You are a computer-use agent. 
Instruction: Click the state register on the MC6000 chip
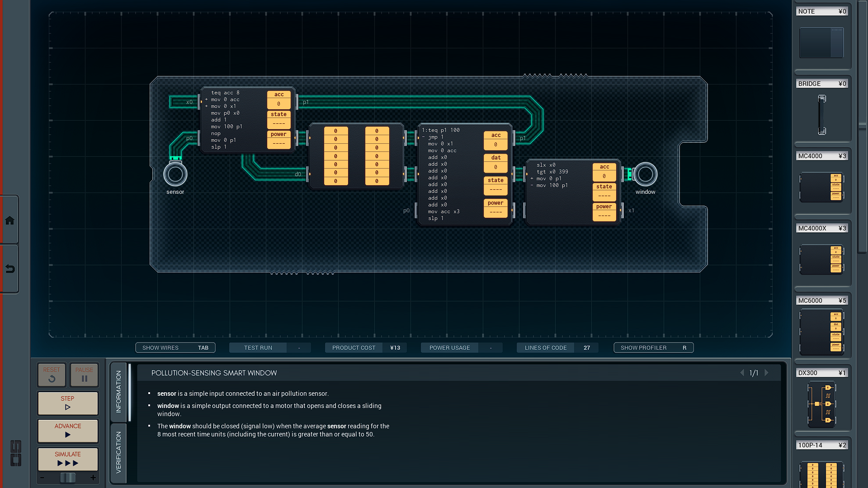tap(495, 185)
